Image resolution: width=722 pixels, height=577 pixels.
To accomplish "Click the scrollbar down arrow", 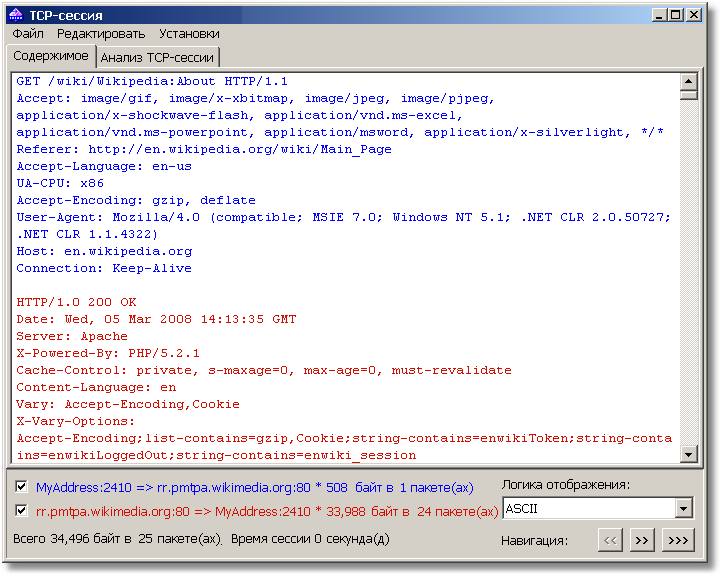I will [688, 455].
